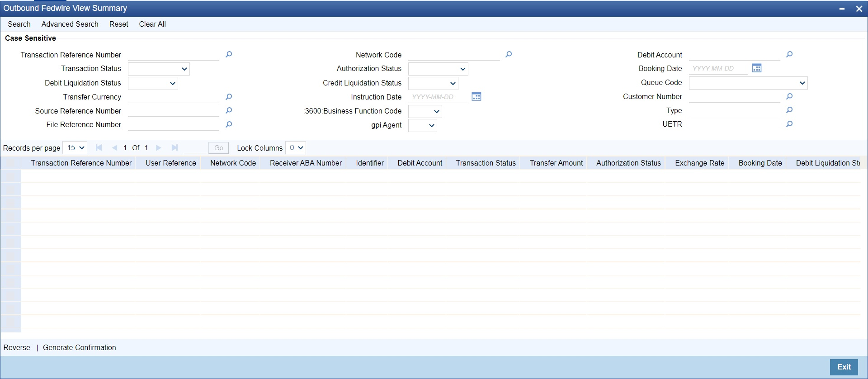Open lookup for Source Reference Number
The height and width of the screenshot is (379, 868).
(x=229, y=111)
